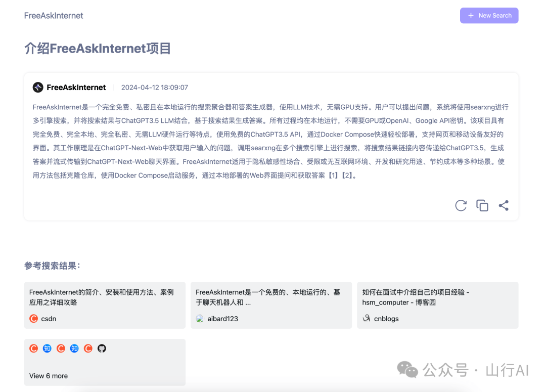The width and height of the screenshot is (546, 392).
Task: Open the aibard123 reference result card
Action: click(x=271, y=305)
